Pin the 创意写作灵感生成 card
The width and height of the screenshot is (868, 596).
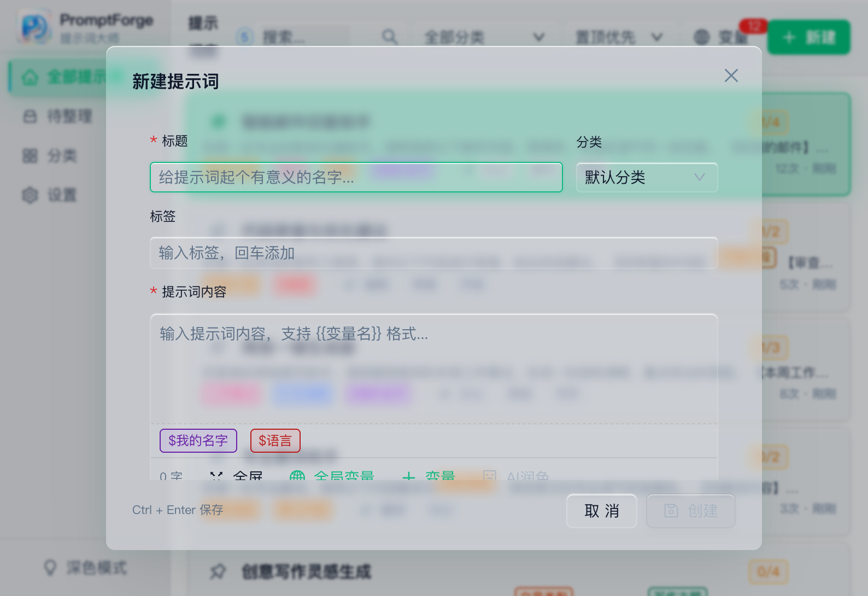pyautogui.click(x=218, y=572)
